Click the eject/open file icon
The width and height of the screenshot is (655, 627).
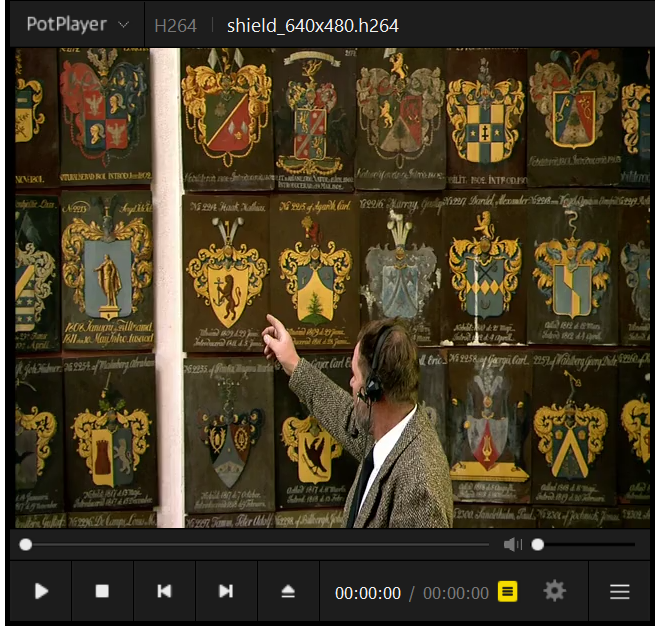click(x=288, y=592)
